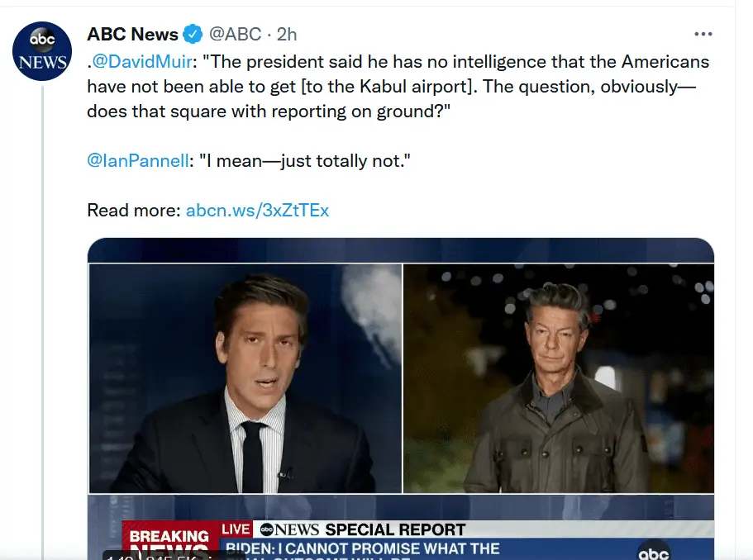Open the @ABC handle link

[234, 35]
